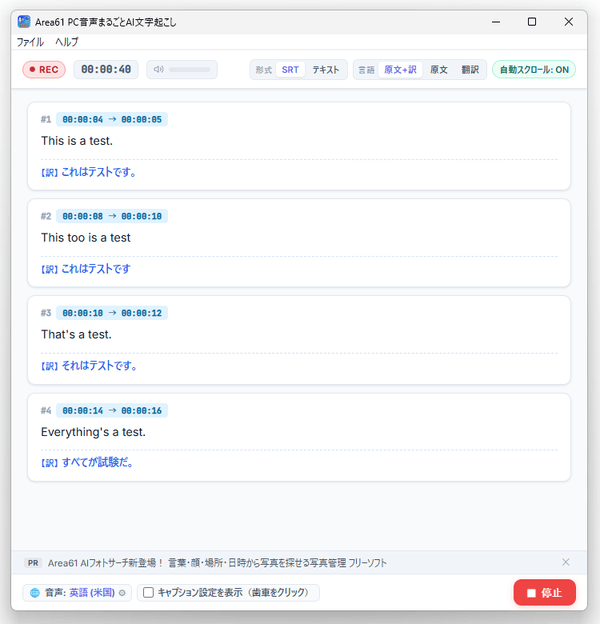Viewport: 600px width, 624px height.
Task: Click the PR badge label
Action: click(33, 563)
